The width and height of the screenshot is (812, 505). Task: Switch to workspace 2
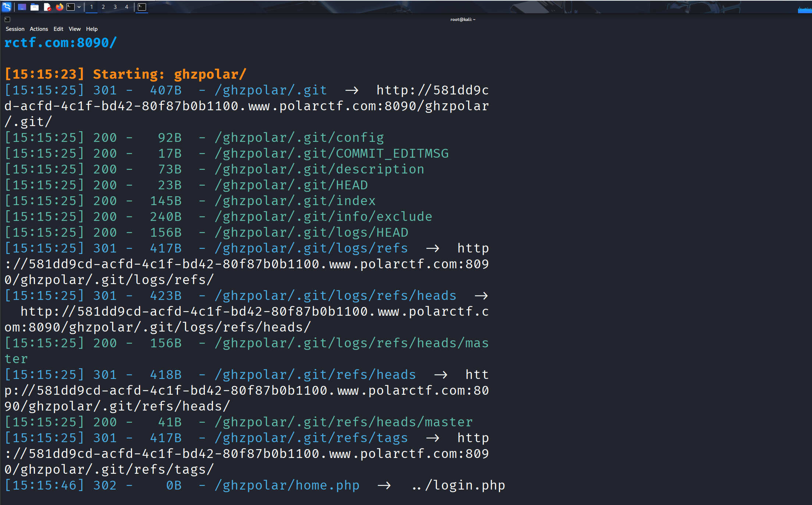pyautogui.click(x=103, y=7)
